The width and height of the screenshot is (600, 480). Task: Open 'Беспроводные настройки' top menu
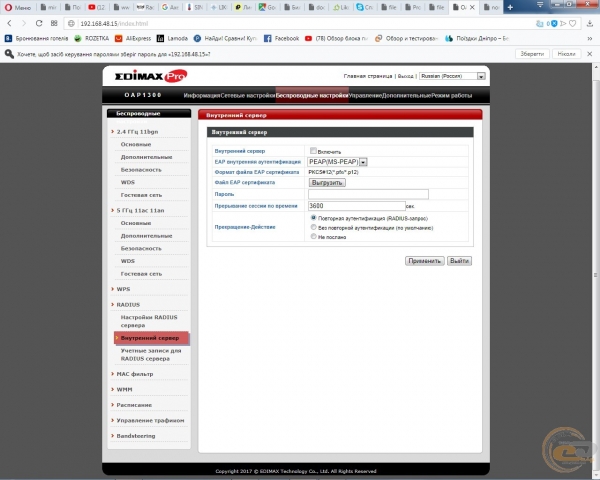pos(312,95)
